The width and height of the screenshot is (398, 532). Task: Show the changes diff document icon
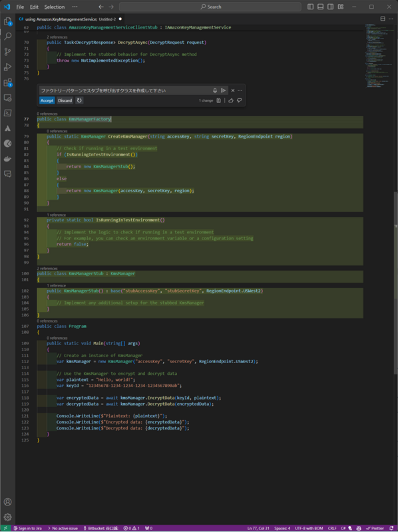(219, 100)
